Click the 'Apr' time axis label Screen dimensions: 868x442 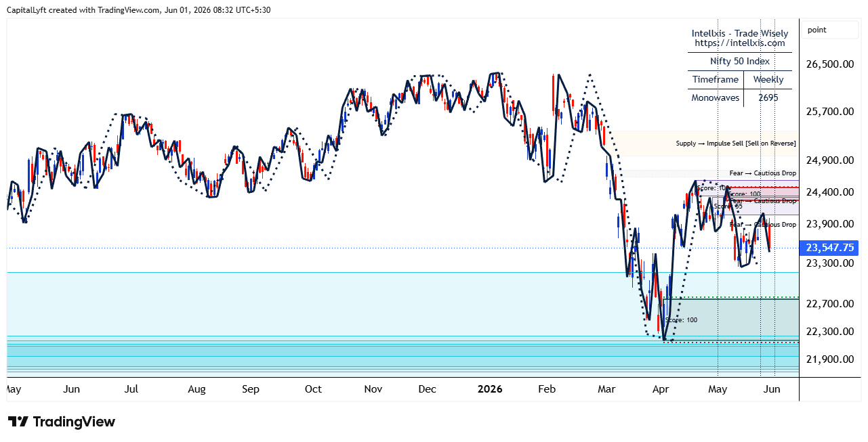click(660, 389)
